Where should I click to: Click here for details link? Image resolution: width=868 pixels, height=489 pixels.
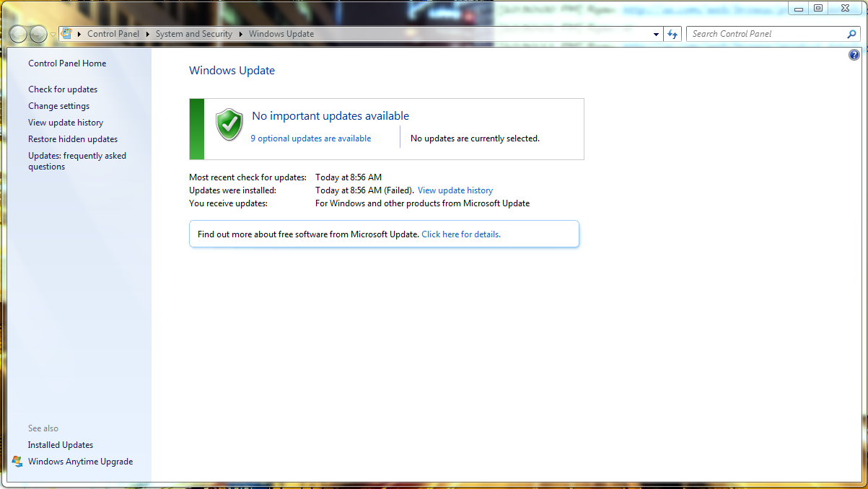point(461,234)
